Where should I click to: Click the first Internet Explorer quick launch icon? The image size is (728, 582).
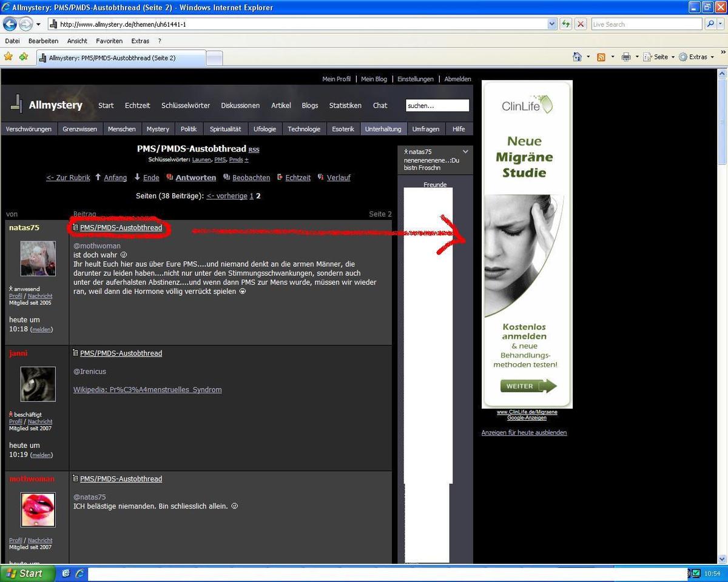coord(66,573)
